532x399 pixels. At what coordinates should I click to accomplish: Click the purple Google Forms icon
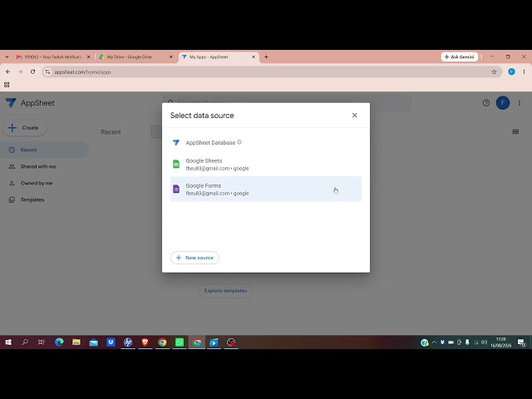point(176,189)
